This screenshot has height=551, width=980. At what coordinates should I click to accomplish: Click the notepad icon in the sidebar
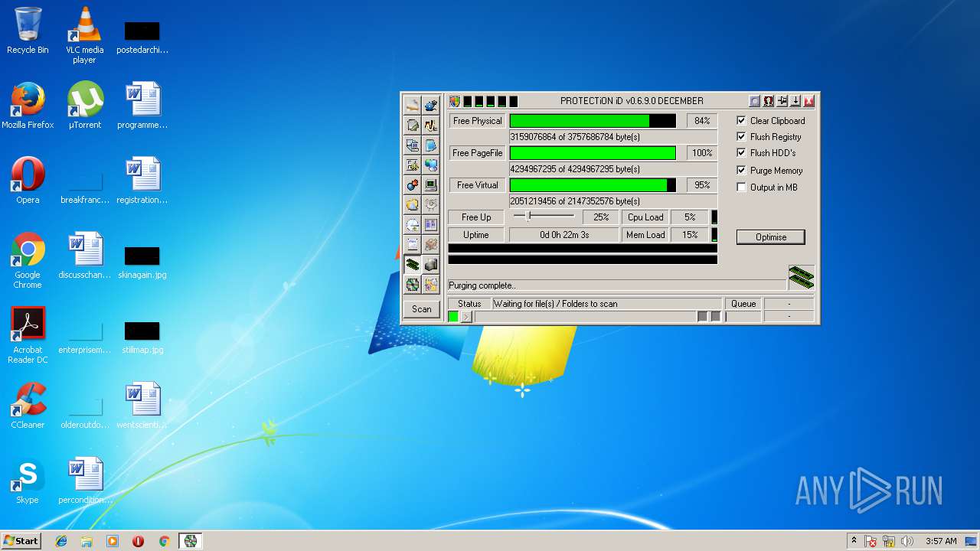tap(413, 245)
